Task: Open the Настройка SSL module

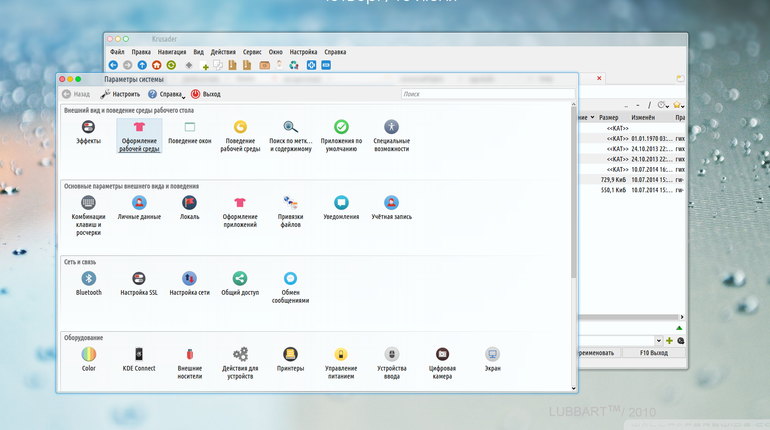Action: 139,283
